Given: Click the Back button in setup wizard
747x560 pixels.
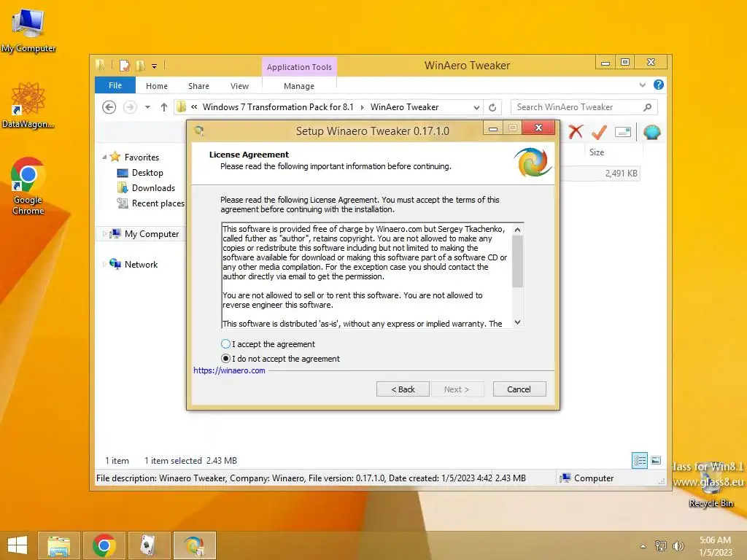Looking at the screenshot, I should [403, 389].
